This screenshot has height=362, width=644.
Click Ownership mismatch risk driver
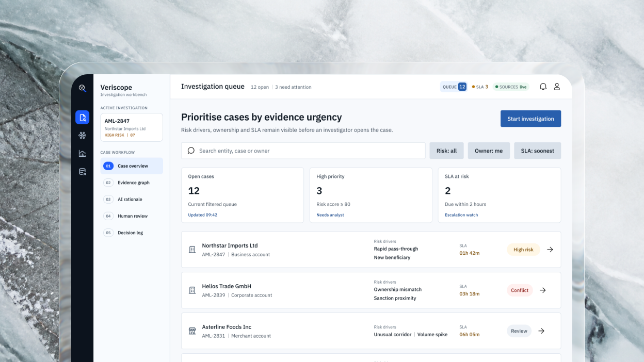click(x=398, y=289)
